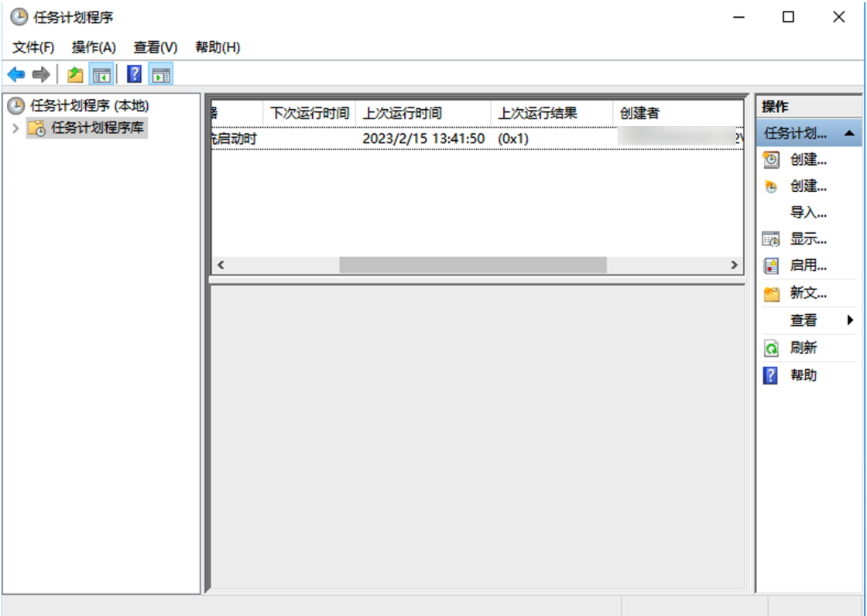Expand the 任务计划程序库 tree node
The height and width of the screenshot is (616, 867).
pos(15,128)
